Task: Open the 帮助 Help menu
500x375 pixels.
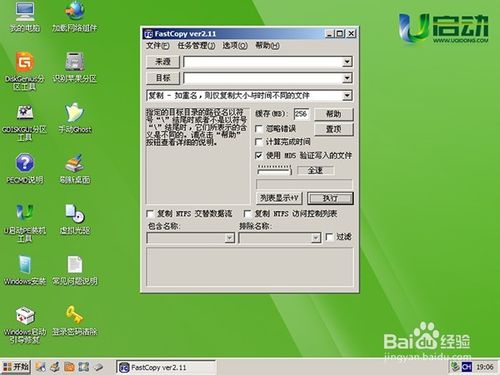Action: pos(267,45)
